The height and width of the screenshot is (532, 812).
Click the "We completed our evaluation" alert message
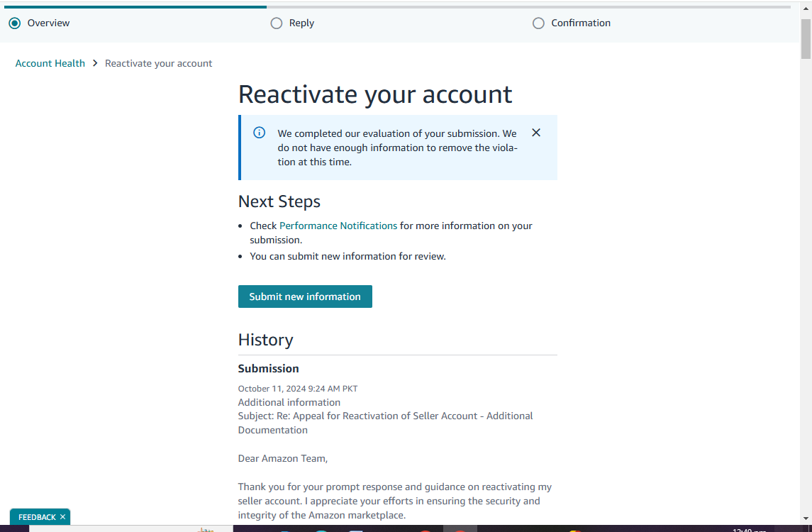397,148
